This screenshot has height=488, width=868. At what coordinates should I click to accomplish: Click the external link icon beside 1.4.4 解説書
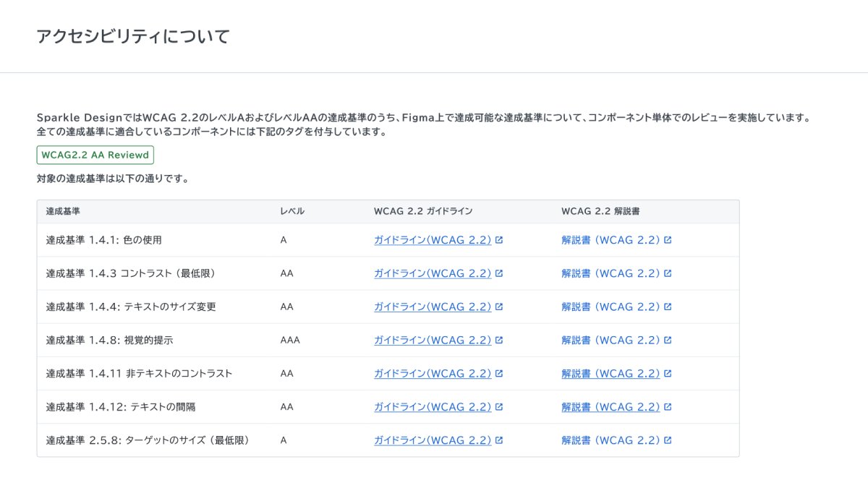click(669, 307)
